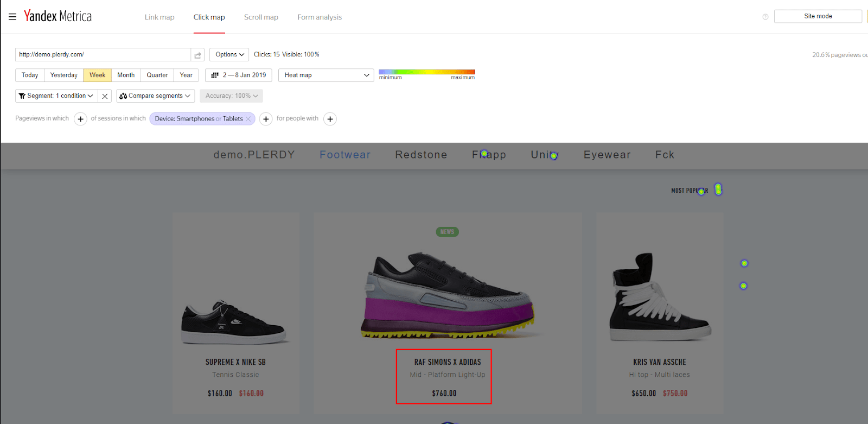
Task: Click the Site mode button
Action: pos(818,16)
